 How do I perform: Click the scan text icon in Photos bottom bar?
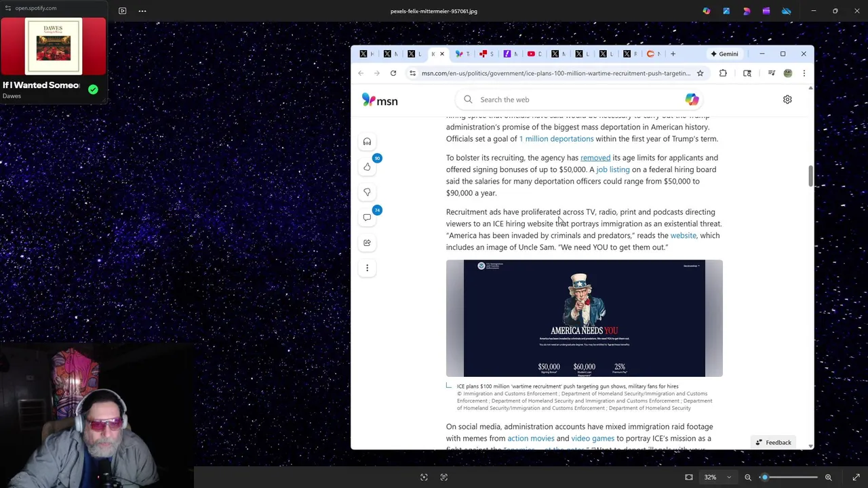pyautogui.click(x=444, y=477)
